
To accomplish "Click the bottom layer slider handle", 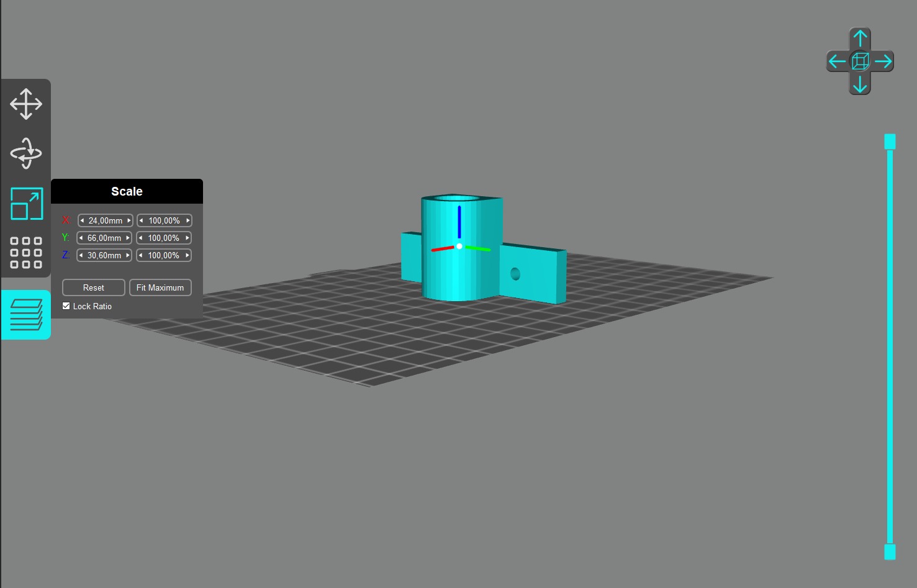I will (x=890, y=552).
